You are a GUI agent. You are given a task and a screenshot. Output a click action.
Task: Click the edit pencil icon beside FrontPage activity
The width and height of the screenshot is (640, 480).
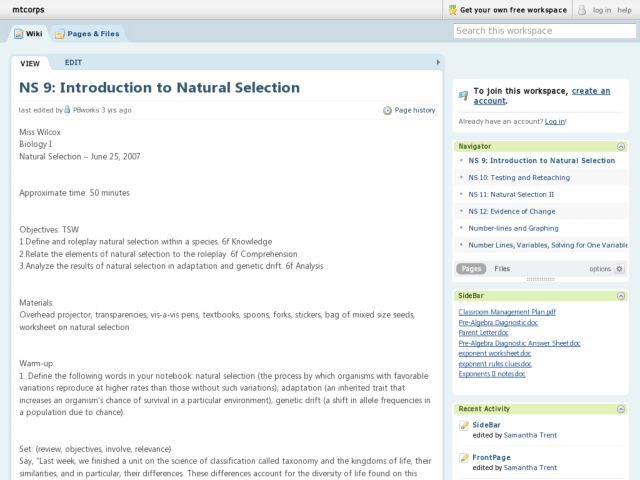point(464,458)
